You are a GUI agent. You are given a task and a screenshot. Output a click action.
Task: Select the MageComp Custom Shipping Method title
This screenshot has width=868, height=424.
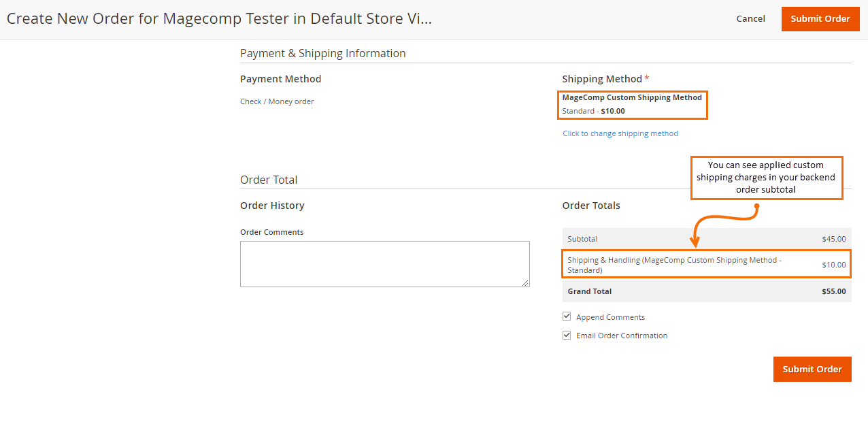(632, 97)
